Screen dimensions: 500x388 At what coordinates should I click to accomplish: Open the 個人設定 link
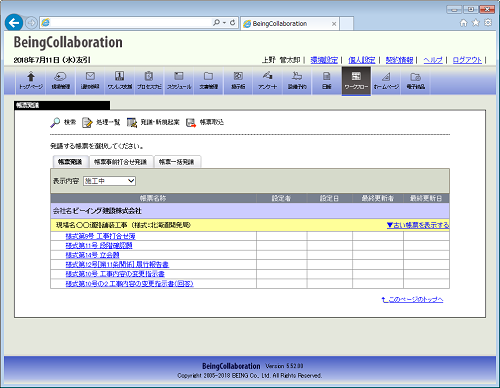pyautogui.click(x=362, y=60)
